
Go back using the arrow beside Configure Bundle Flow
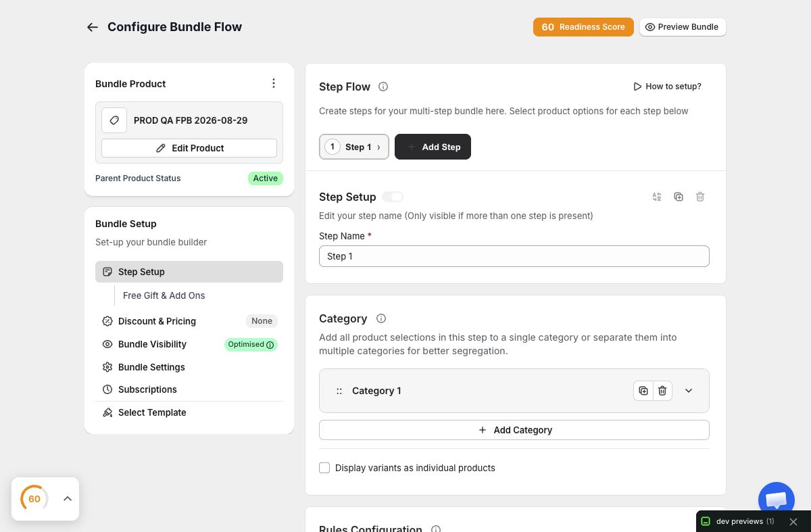click(x=93, y=27)
